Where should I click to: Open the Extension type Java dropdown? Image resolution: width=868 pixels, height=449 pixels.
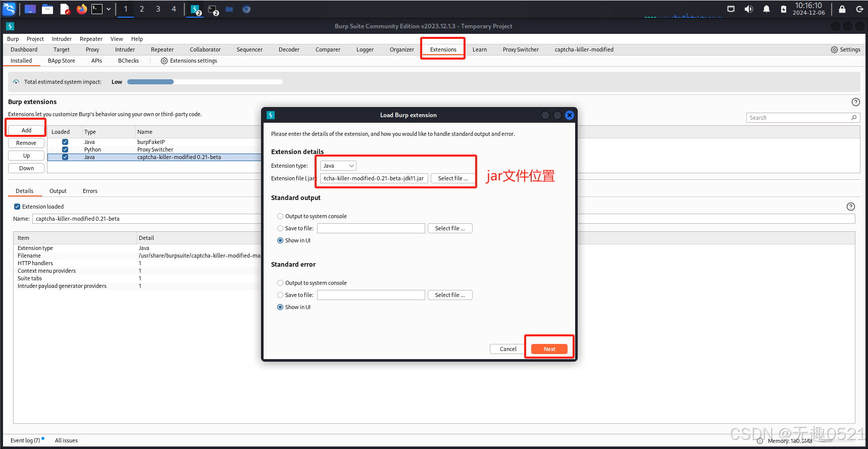pos(338,166)
